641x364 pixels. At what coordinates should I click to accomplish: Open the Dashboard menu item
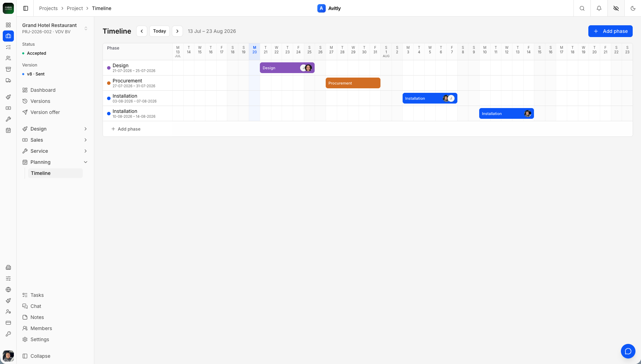coord(55,90)
